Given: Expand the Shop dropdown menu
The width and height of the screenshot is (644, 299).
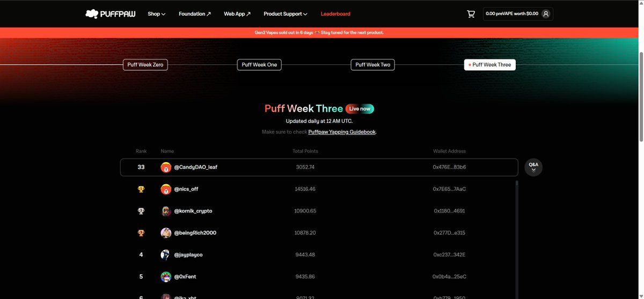Looking at the screenshot, I should pyautogui.click(x=157, y=14).
